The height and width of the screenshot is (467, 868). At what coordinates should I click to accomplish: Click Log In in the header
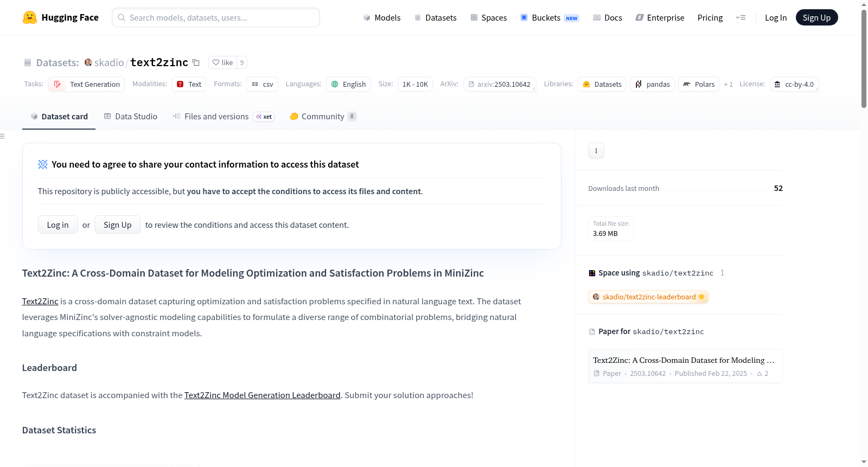776,17
